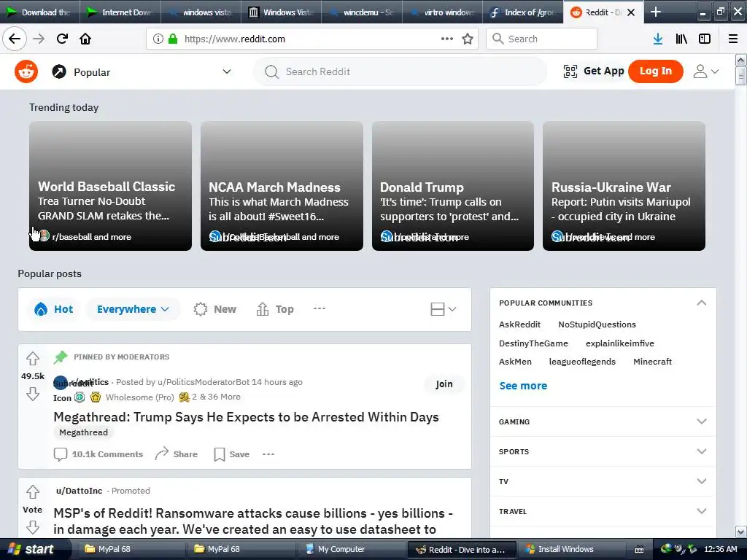Screen dimensions: 747x560
Task: Switch to My Computer taskbar window
Action: point(350,549)
